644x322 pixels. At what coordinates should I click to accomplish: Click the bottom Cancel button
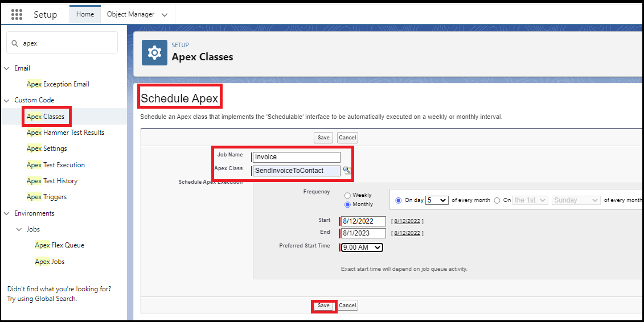pyautogui.click(x=347, y=306)
